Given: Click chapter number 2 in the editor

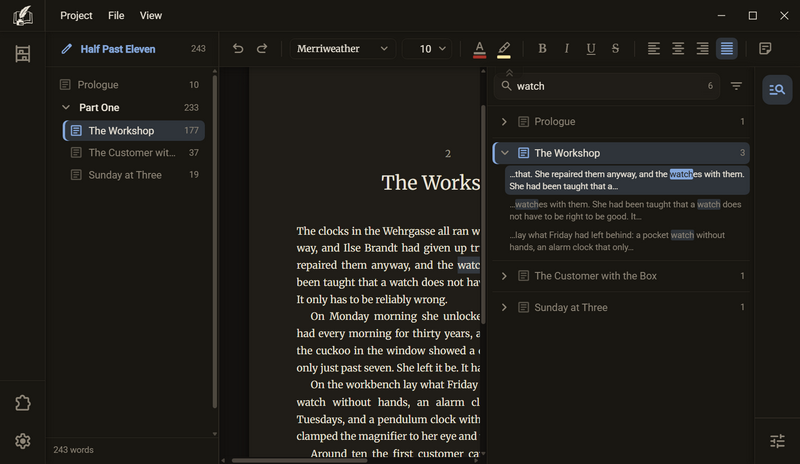Looking at the screenshot, I should point(447,154).
